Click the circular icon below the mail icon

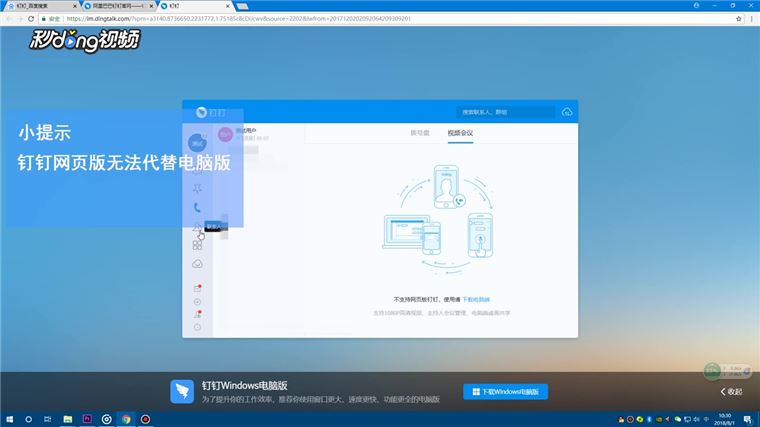197,302
